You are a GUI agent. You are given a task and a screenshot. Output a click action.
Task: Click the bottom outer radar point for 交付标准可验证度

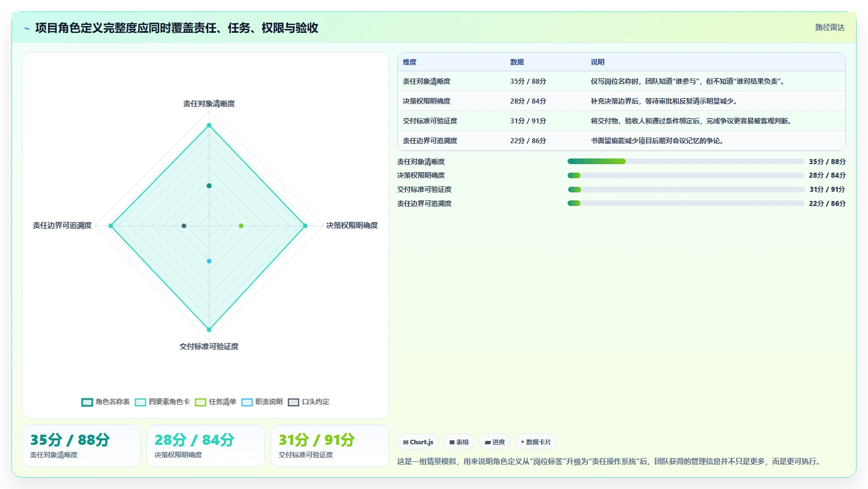click(209, 329)
